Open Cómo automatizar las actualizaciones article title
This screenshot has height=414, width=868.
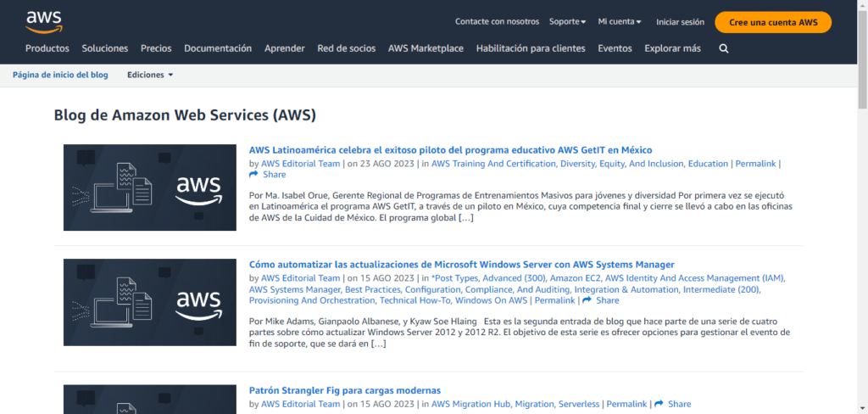pyautogui.click(x=462, y=265)
